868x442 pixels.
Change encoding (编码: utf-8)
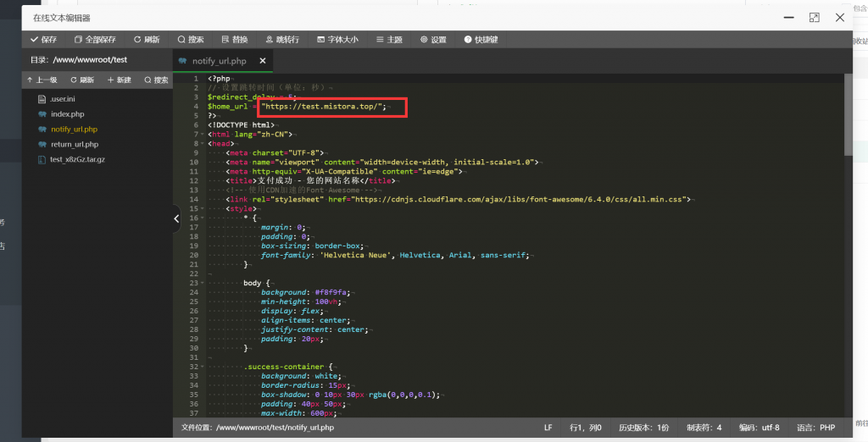point(759,428)
